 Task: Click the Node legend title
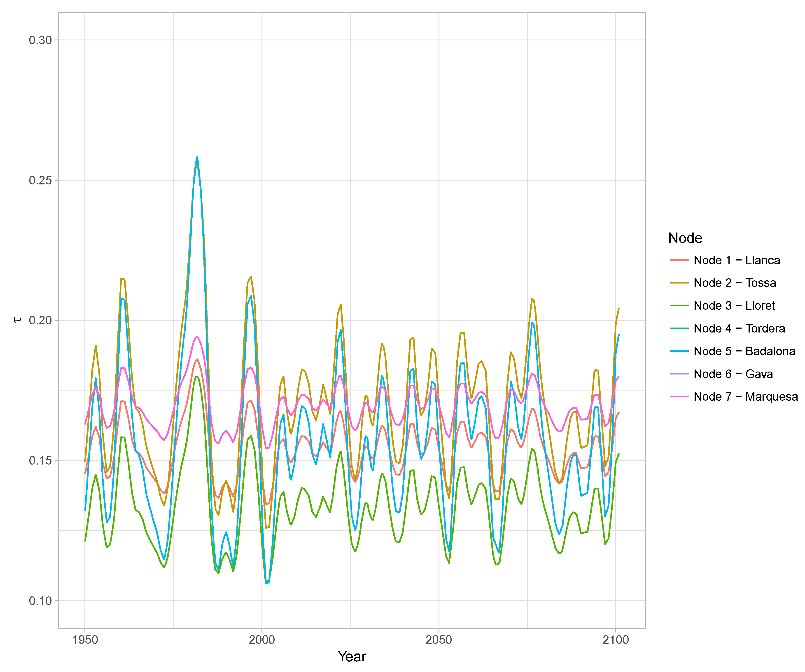tap(685, 238)
